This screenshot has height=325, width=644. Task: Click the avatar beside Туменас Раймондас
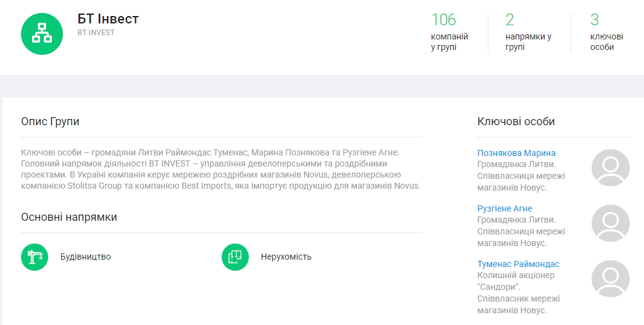(610, 279)
